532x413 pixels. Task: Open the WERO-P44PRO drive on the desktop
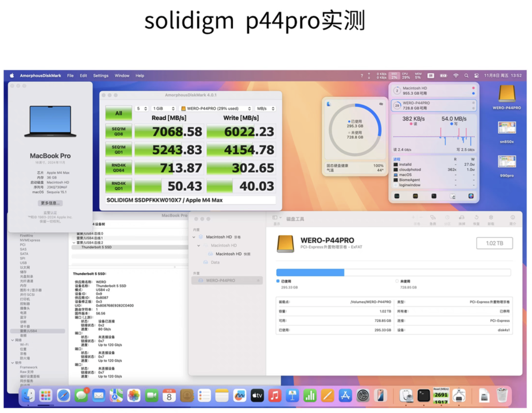pos(507,97)
